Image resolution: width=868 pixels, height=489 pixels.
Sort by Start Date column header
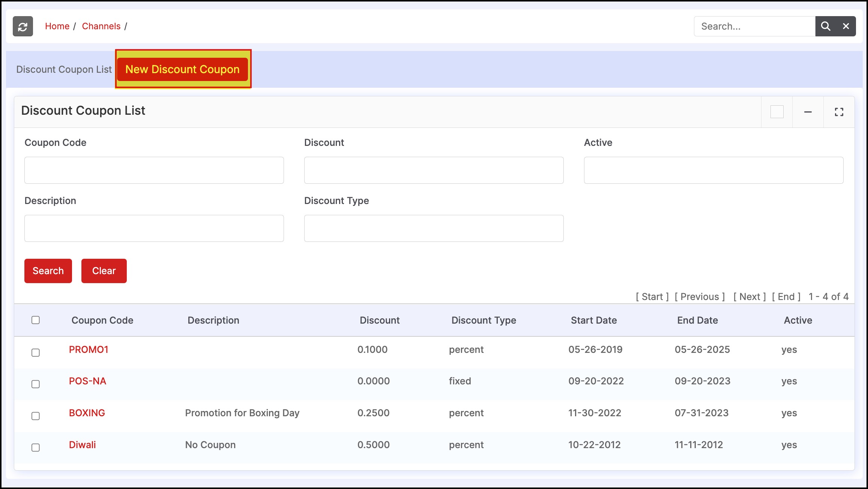(594, 320)
